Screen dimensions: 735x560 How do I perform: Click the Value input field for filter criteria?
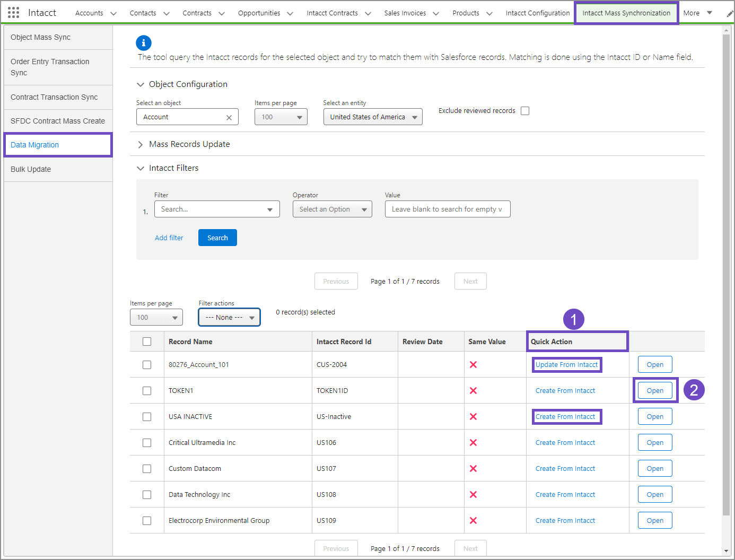click(x=447, y=209)
